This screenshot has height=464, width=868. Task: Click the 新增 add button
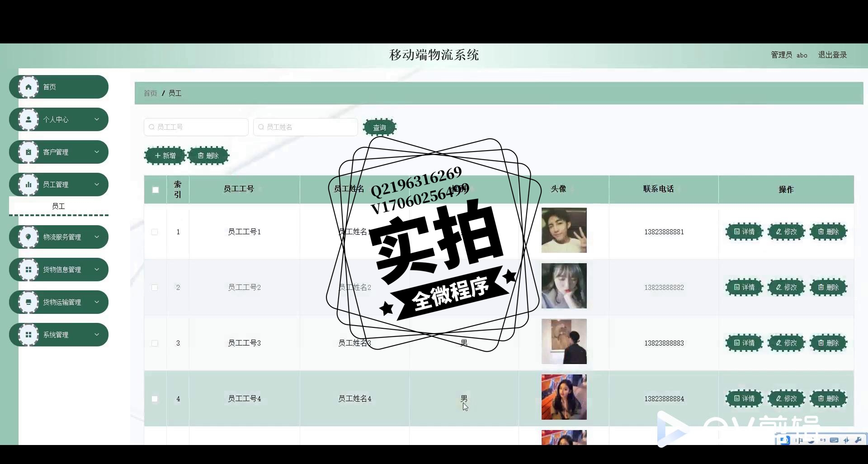[165, 156]
